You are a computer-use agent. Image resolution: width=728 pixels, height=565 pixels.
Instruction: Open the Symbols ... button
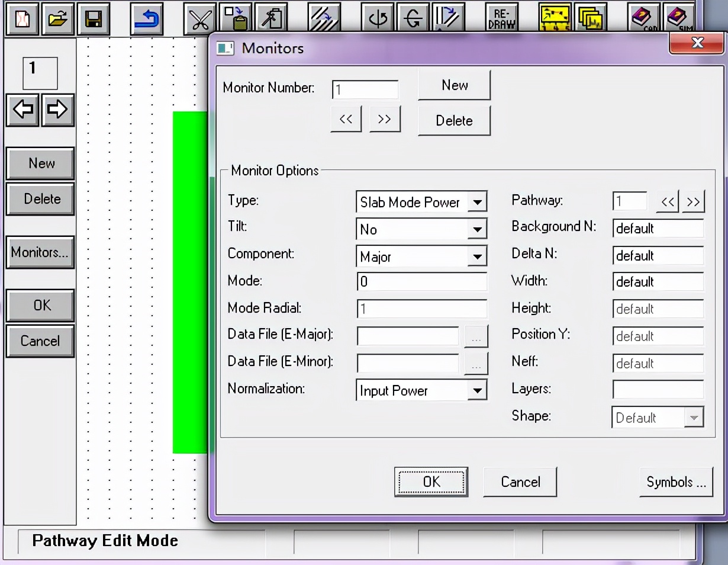[677, 482]
